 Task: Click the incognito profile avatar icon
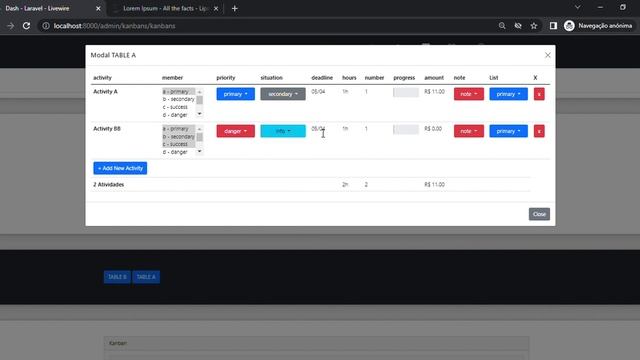(569, 26)
